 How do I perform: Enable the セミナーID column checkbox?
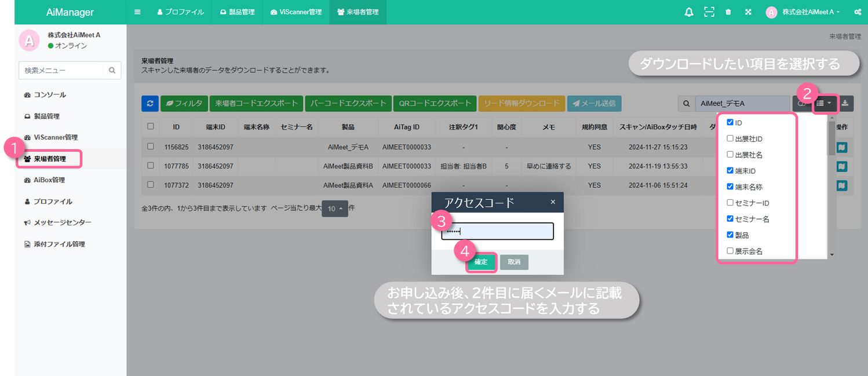pyautogui.click(x=730, y=203)
